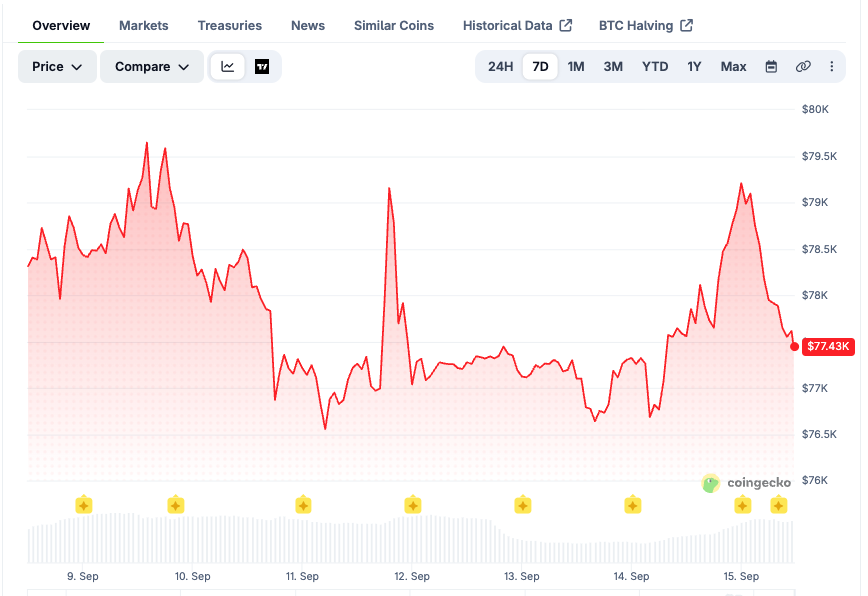This screenshot has height=596, width=868.
Task: Open the news marker above 11. Sep
Action: click(x=303, y=505)
